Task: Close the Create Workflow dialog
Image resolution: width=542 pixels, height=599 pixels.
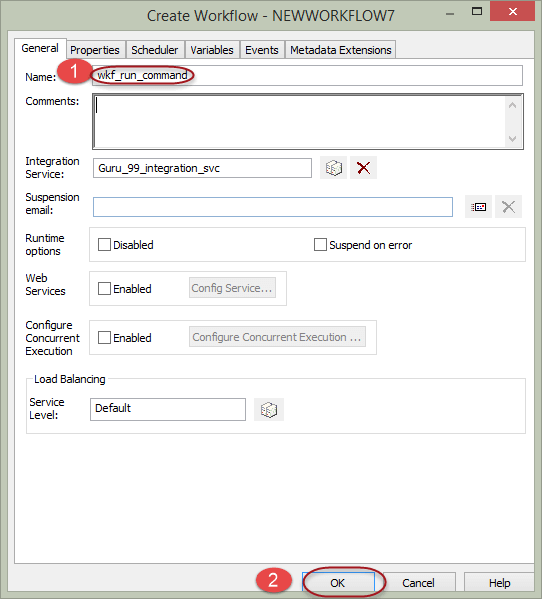Action: click(x=513, y=11)
